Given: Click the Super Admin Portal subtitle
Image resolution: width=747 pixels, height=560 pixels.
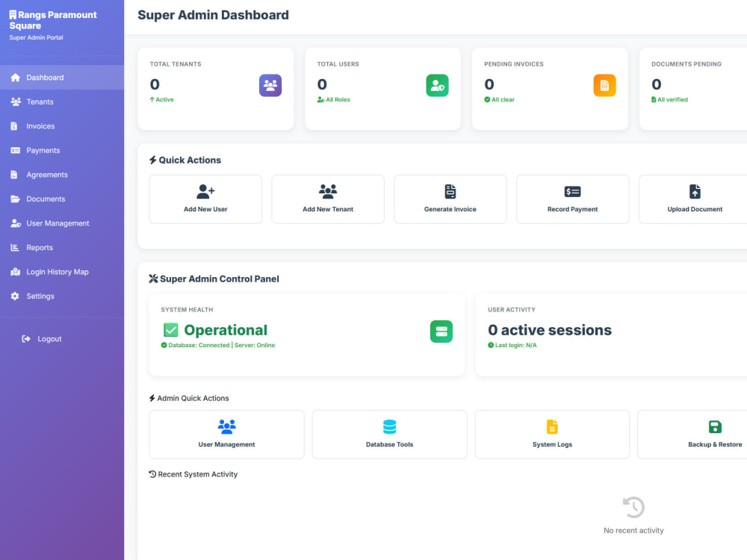Looking at the screenshot, I should point(36,37).
